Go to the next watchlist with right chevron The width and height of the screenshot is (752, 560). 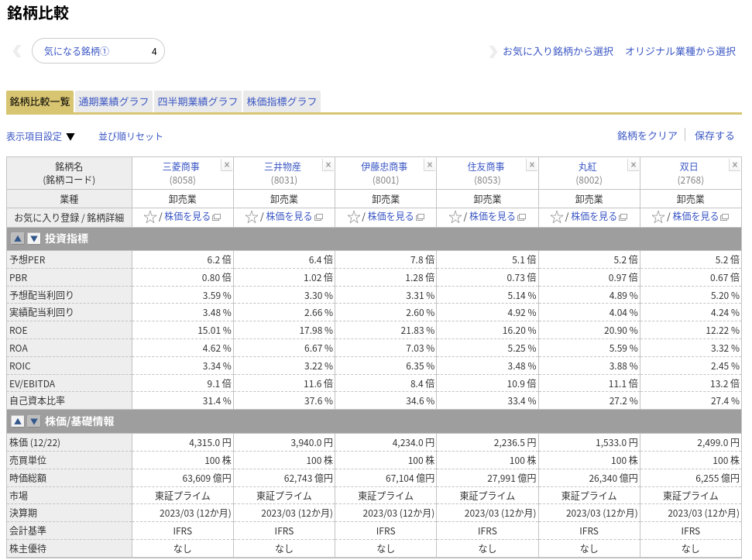(x=493, y=51)
